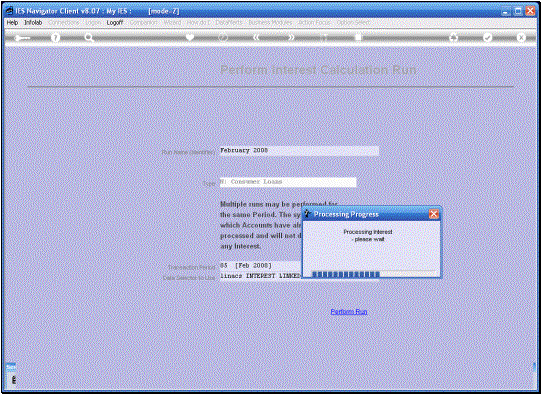Click the faded toolbar icon left of the clipboard
Screen dimensions: 541x394
(324, 37)
